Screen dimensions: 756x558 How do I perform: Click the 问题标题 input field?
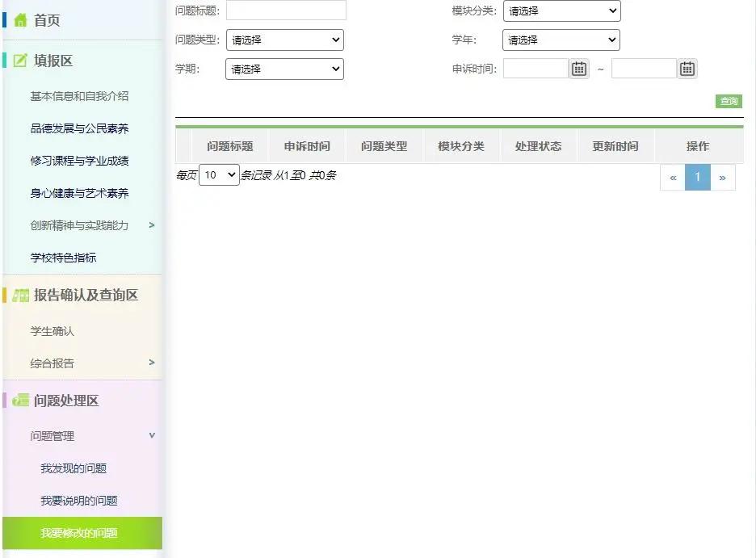[284, 10]
